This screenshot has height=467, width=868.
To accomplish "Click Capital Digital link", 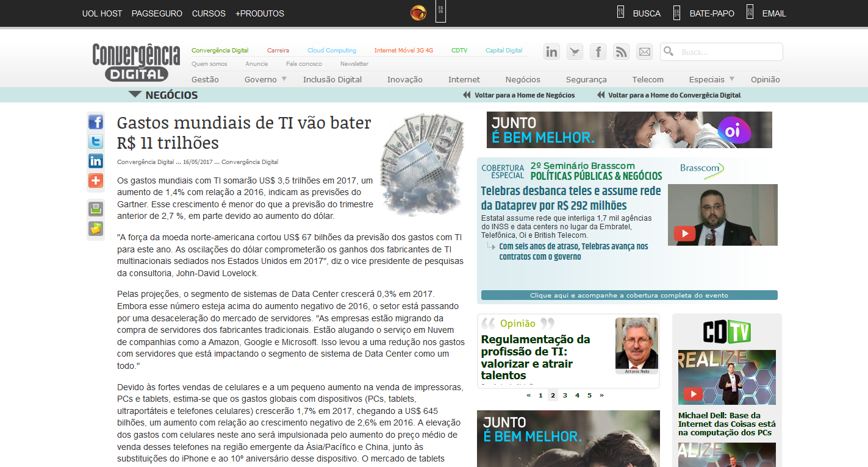I will click(504, 51).
